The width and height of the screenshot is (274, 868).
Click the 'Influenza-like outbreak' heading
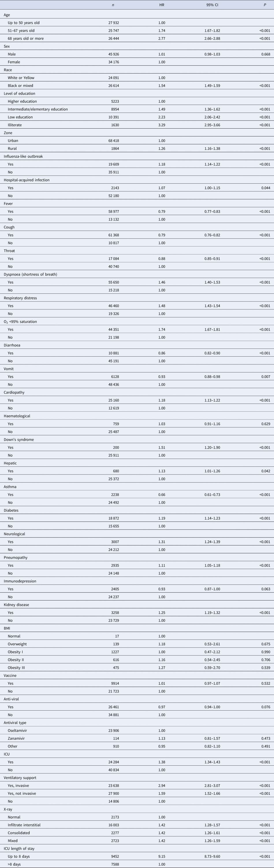pos(23,156)
